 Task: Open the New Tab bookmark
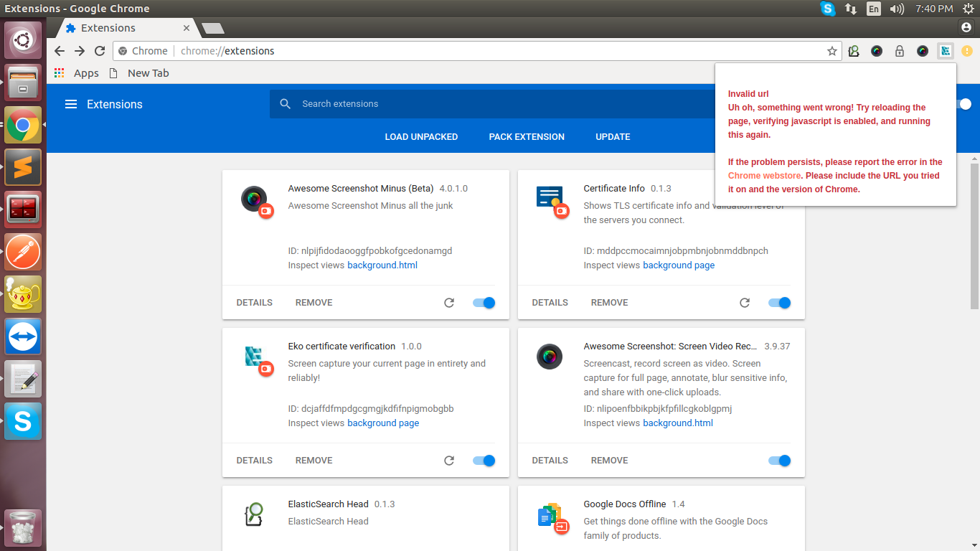click(139, 73)
